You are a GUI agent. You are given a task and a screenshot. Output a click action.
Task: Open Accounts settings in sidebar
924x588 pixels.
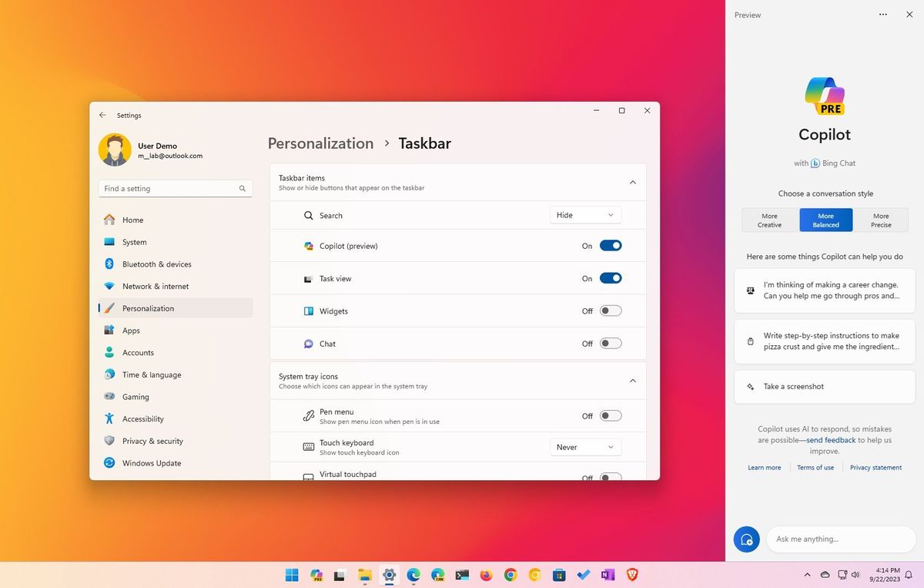tap(176, 353)
